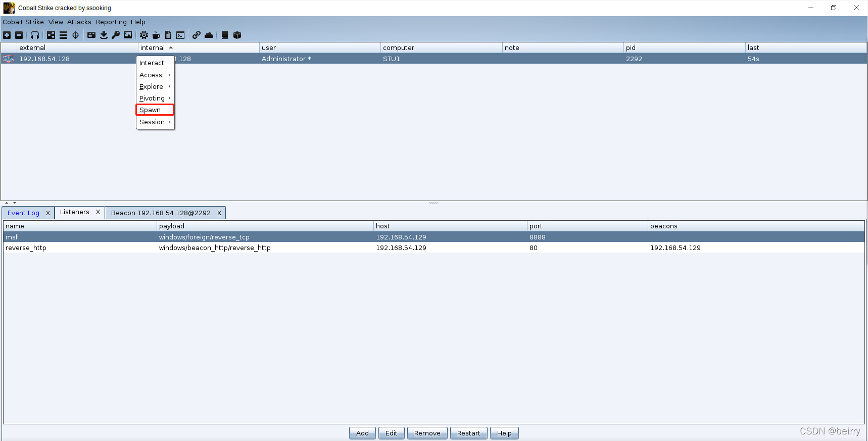Open the About cube icon
868x441 pixels.
click(237, 35)
